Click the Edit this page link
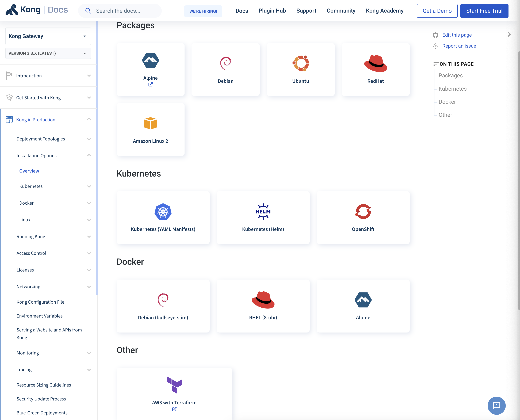 (x=457, y=35)
